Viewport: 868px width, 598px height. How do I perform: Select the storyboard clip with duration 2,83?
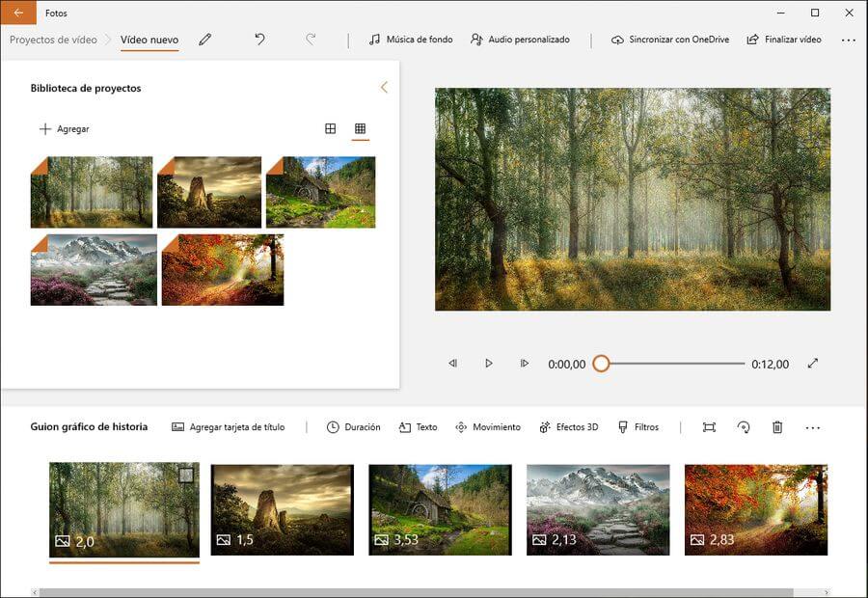click(x=756, y=510)
